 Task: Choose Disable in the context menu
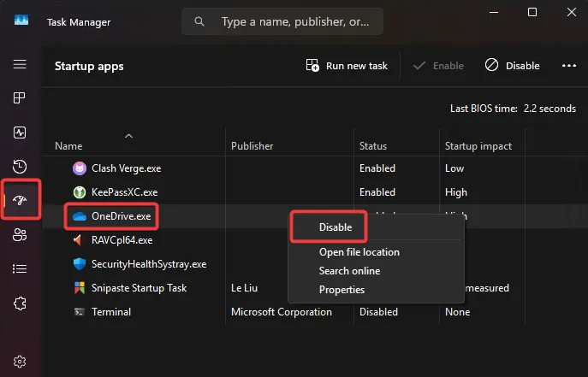click(x=336, y=227)
